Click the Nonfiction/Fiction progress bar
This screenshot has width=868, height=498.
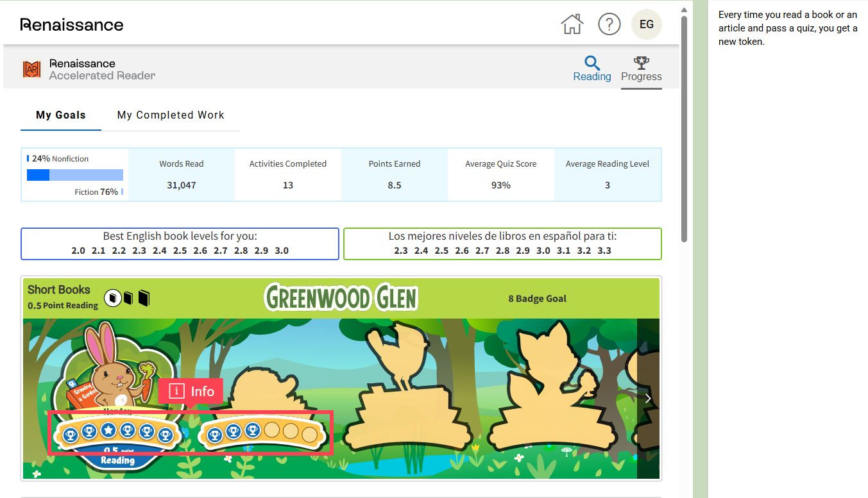tap(74, 174)
